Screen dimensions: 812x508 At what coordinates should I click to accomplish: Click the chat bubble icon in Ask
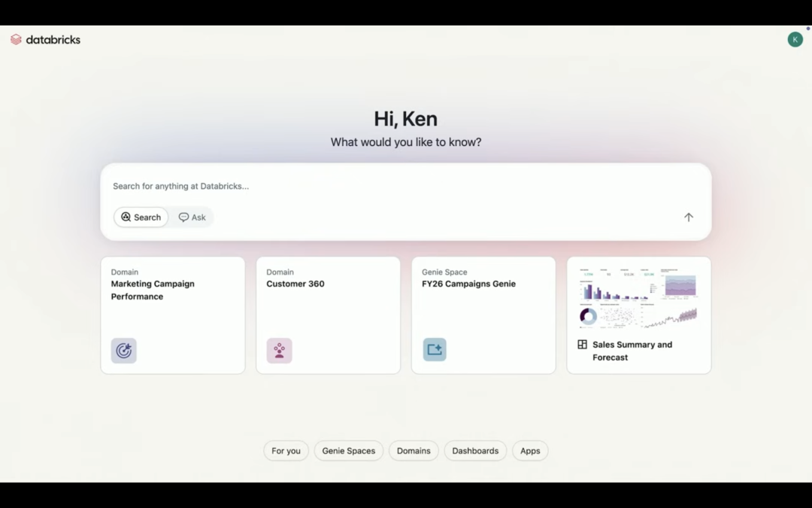tap(183, 217)
